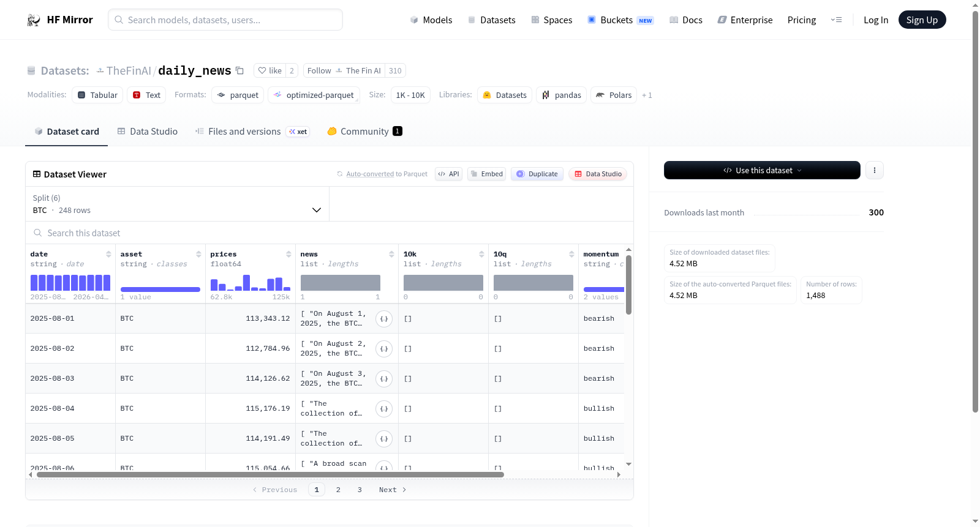The image size is (980, 527).
Task: Follow The Fin AI organization
Action: click(x=344, y=71)
